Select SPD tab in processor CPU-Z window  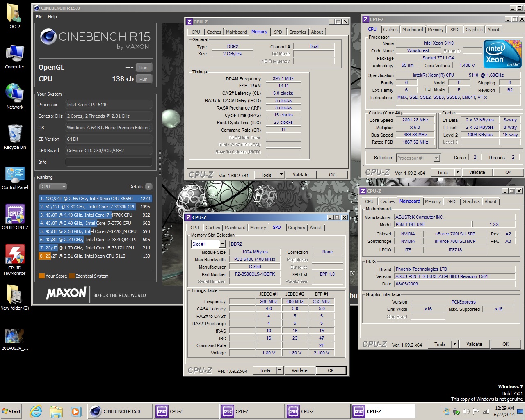(454, 30)
